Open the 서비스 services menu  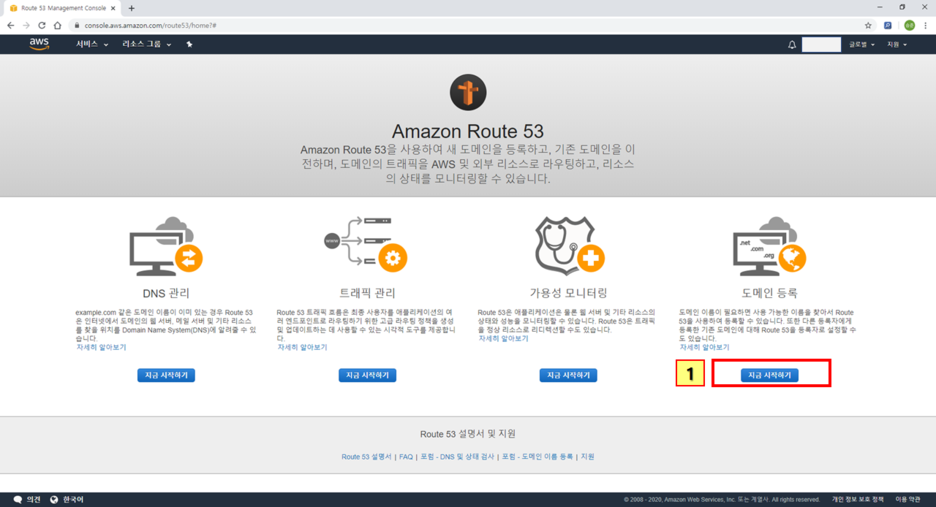(x=92, y=44)
